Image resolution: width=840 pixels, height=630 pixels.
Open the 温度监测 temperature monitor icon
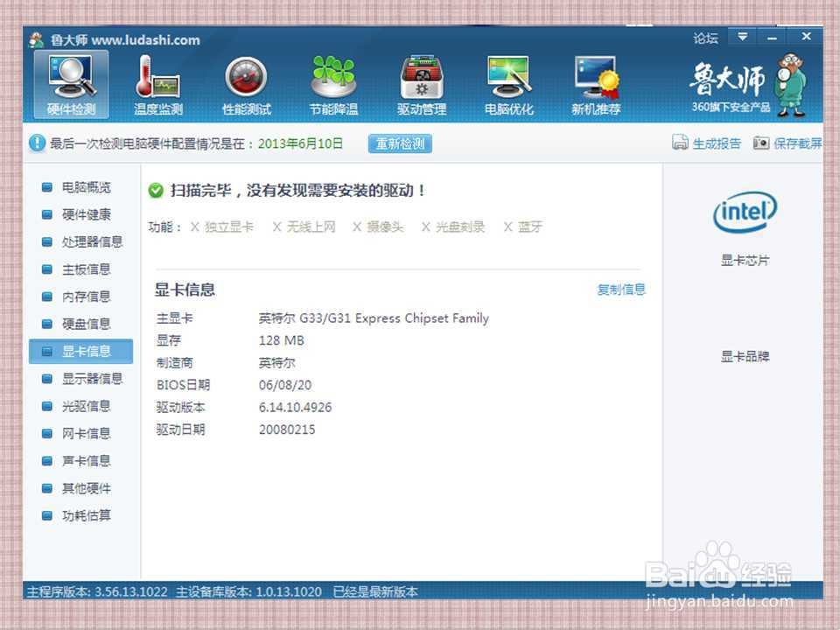pyautogui.click(x=158, y=85)
